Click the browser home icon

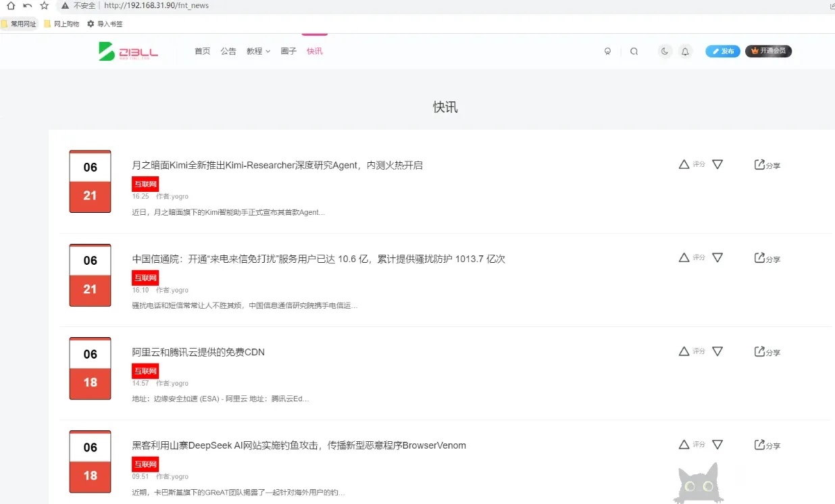(10, 5)
